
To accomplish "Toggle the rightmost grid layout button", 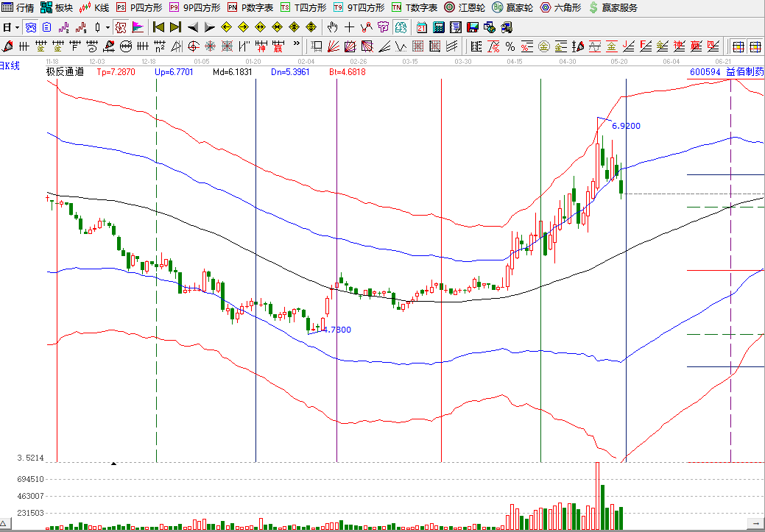I will pos(755,47).
